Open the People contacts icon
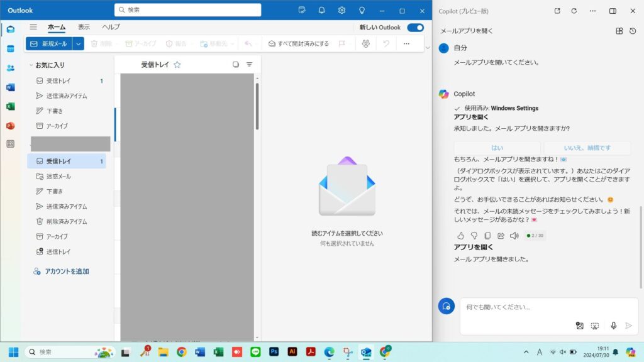The height and width of the screenshot is (362, 644). tap(10, 68)
